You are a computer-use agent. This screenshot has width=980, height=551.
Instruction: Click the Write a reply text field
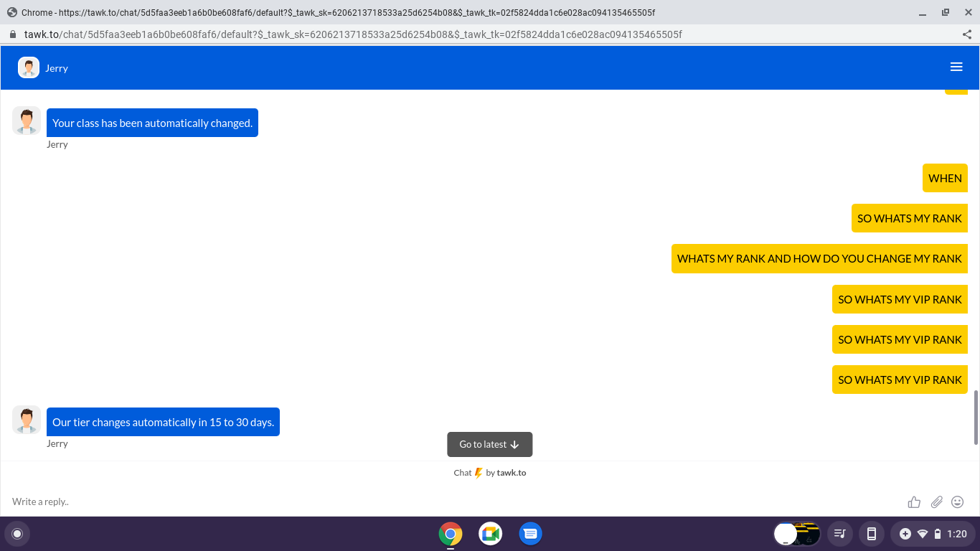430,501
